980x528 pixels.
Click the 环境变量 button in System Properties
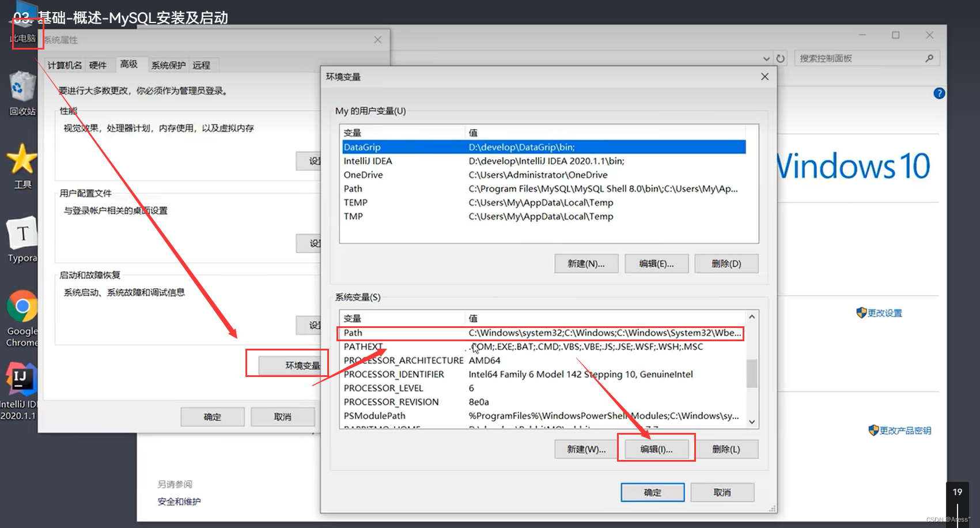point(290,365)
